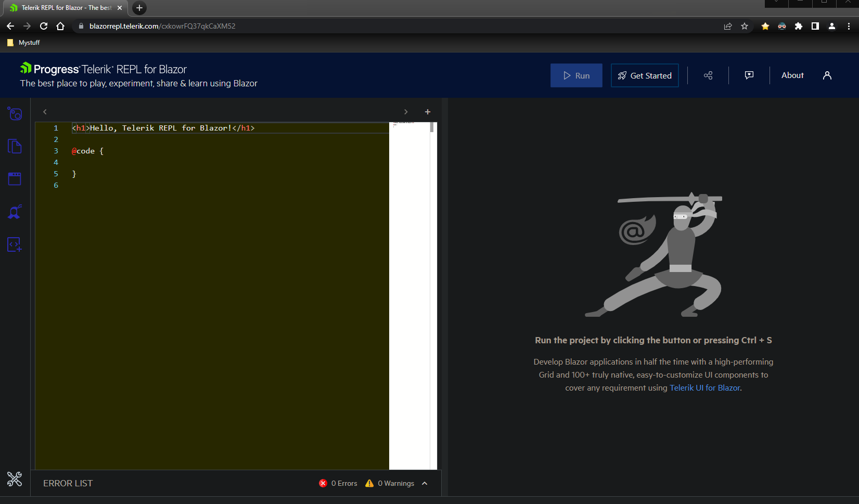Toggle the browser side panel
Viewport: 859px width, 504px height.
(x=815, y=26)
